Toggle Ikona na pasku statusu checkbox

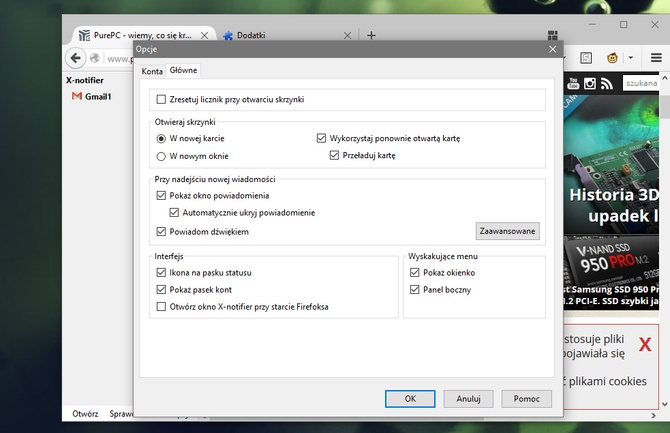[x=162, y=272]
